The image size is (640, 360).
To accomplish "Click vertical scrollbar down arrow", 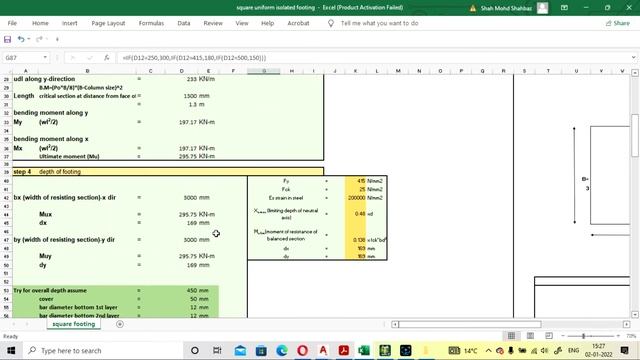I will (x=635, y=315).
